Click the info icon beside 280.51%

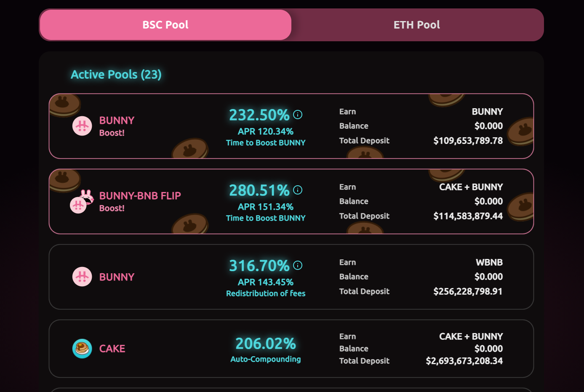point(298,190)
